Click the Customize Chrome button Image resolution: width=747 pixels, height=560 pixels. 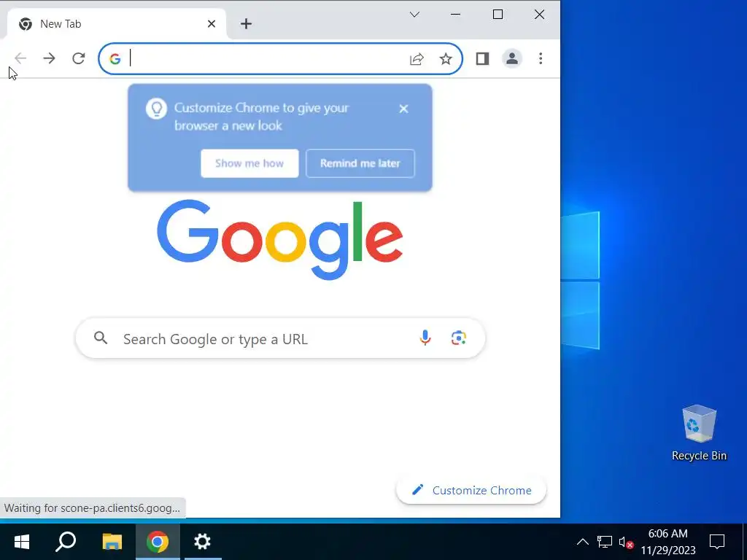point(471,490)
